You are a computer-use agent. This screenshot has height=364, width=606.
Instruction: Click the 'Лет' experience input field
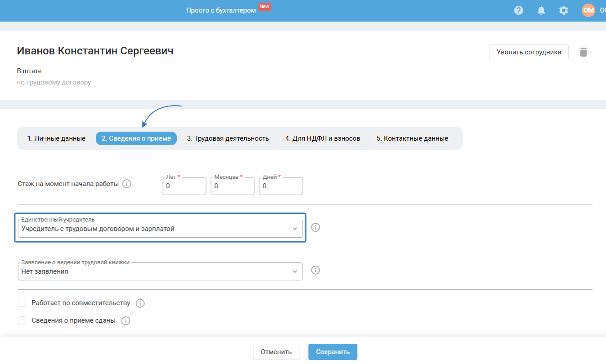coord(184,186)
